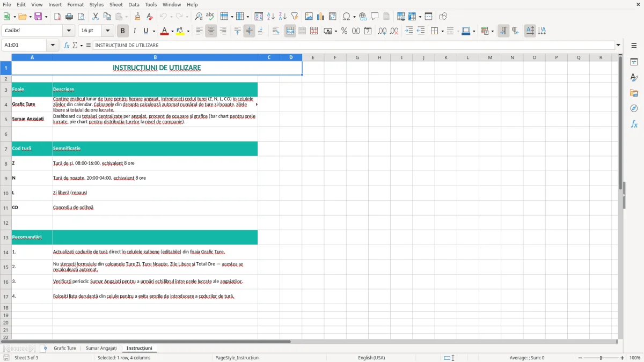Click the Sort Ascending icon
The height and width of the screenshot is (362, 644).
pos(271,17)
